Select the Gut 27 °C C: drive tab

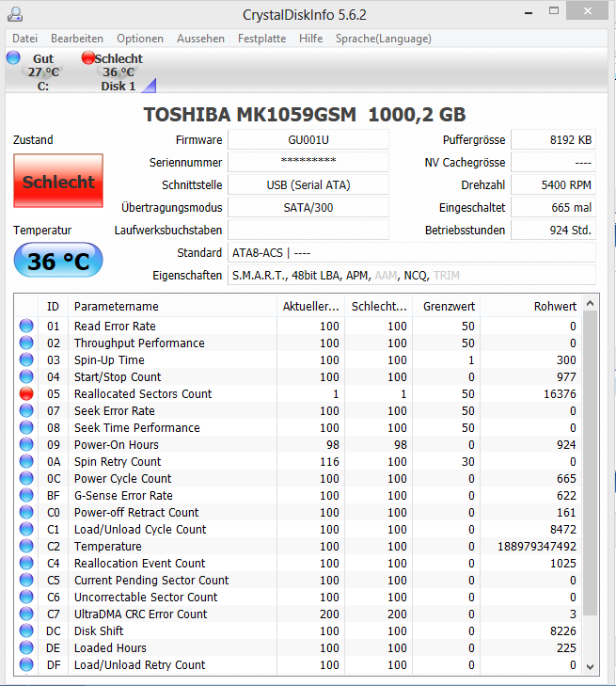coord(38,72)
